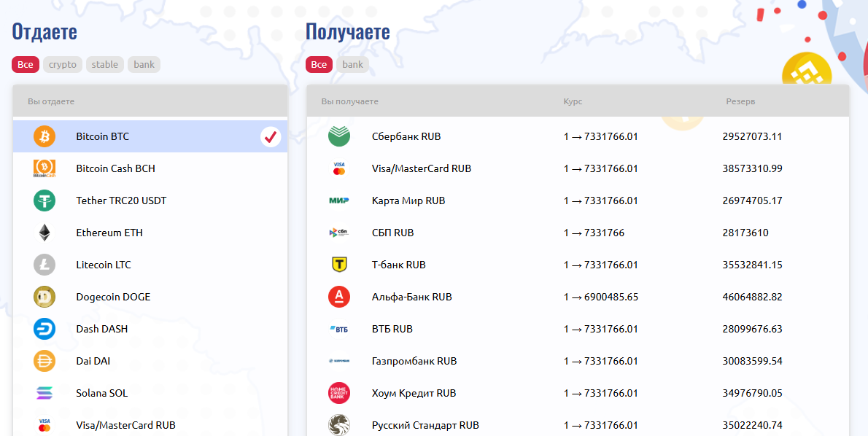868x436 pixels.
Task: Filter give list by crypto
Action: point(63,64)
